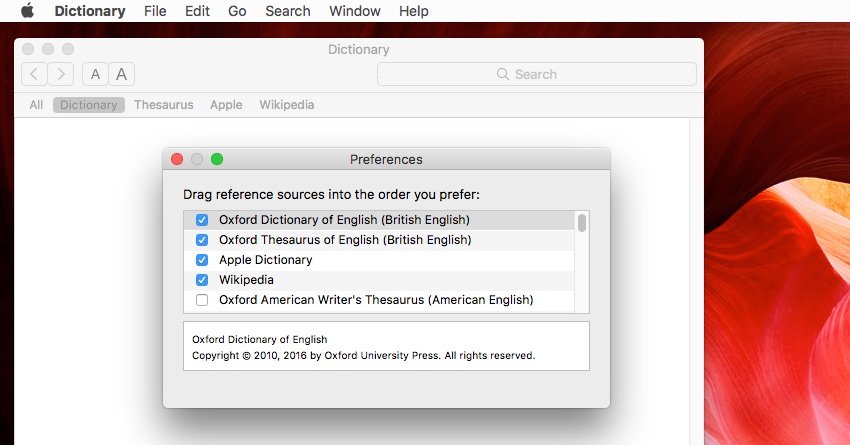Select the All sources tab

click(36, 105)
